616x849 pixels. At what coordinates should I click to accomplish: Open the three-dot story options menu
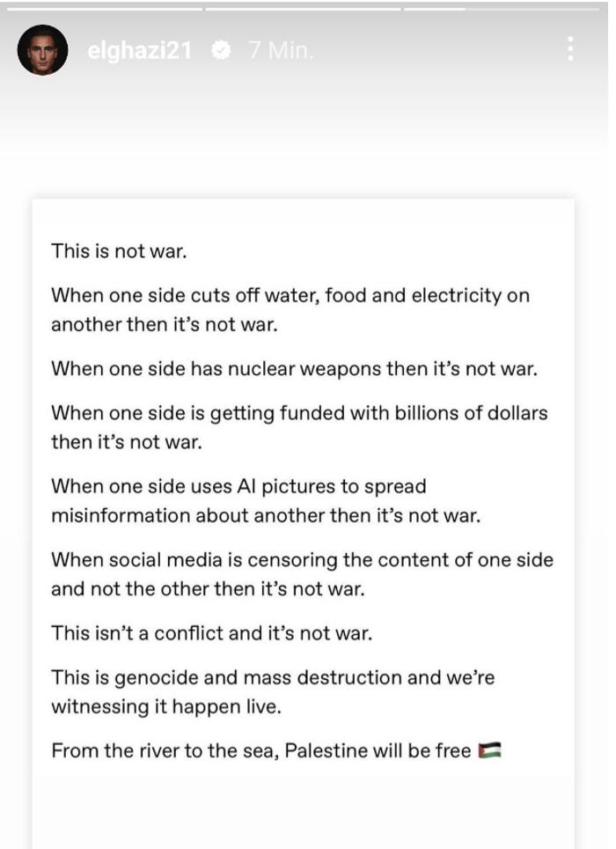click(570, 48)
